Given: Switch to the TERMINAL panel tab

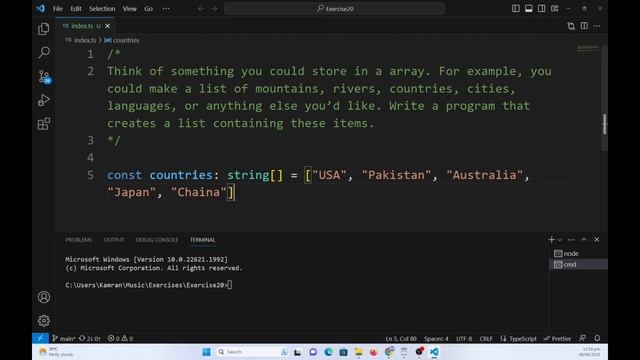Looking at the screenshot, I should click(x=202, y=240).
